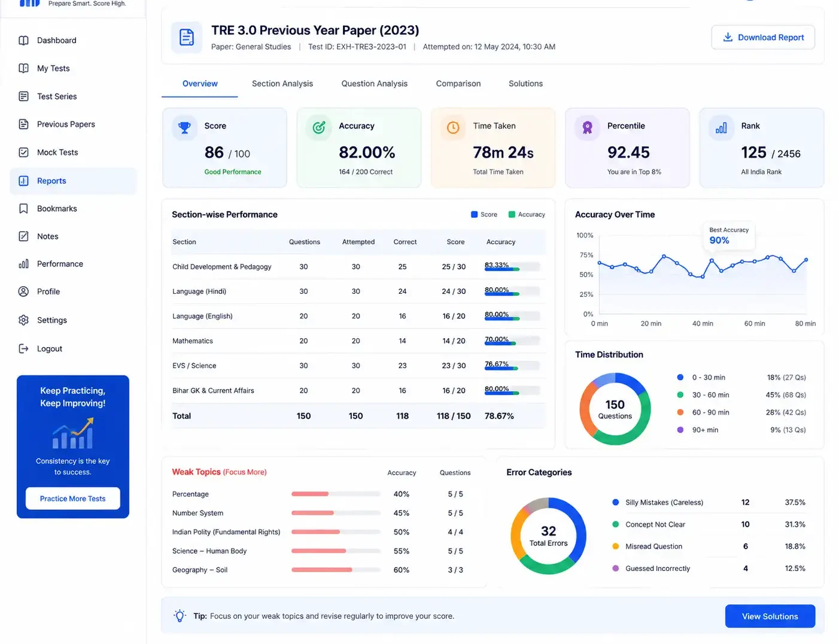Click the Bookmarks ribbon icon
839x644 pixels.
tap(23, 208)
